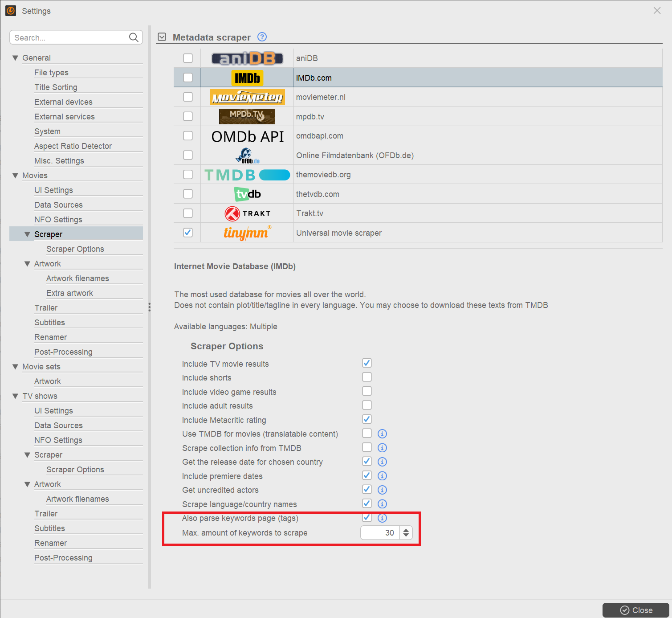Toggle Include TV movie results checkbox
The image size is (672, 618).
point(367,363)
